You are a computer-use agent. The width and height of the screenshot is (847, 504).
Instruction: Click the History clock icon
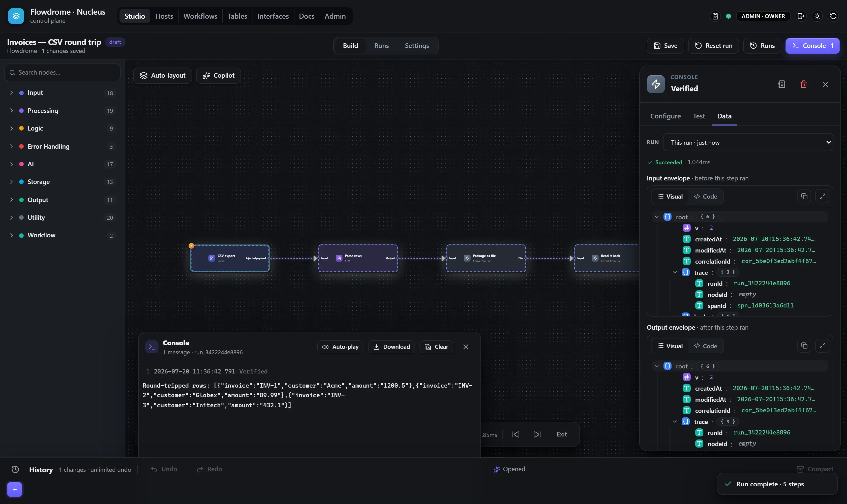click(x=15, y=469)
